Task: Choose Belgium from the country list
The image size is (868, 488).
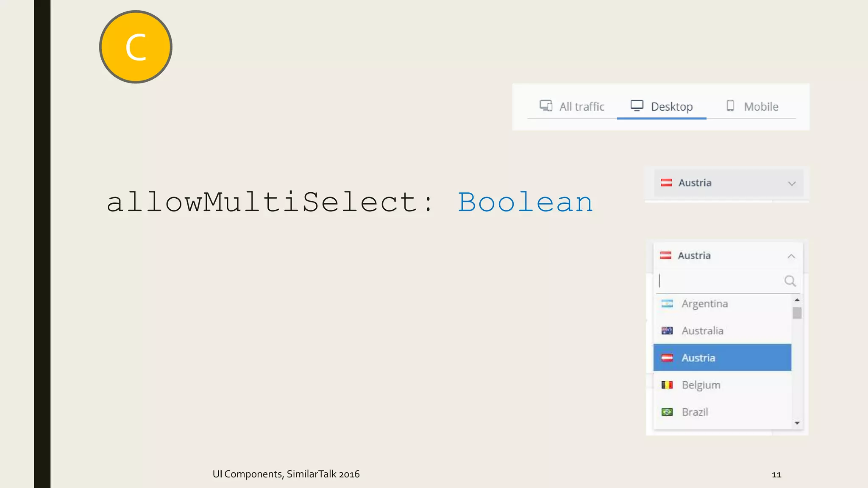Action: [x=722, y=385]
